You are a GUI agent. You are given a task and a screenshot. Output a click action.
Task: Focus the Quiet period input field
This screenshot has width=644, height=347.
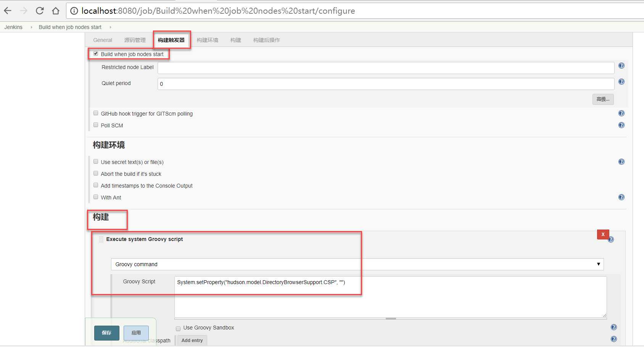point(386,84)
